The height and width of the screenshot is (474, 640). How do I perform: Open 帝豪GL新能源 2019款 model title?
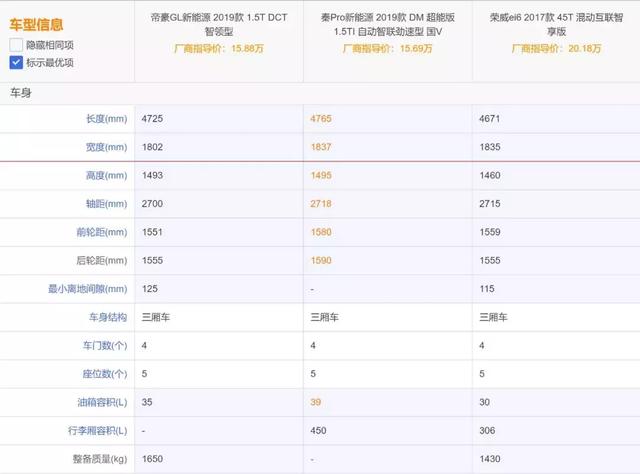click(219, 24)
